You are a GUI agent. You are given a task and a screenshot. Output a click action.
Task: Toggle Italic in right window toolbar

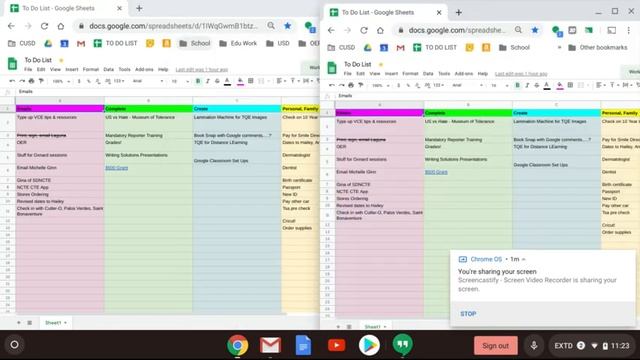(527, 85)
